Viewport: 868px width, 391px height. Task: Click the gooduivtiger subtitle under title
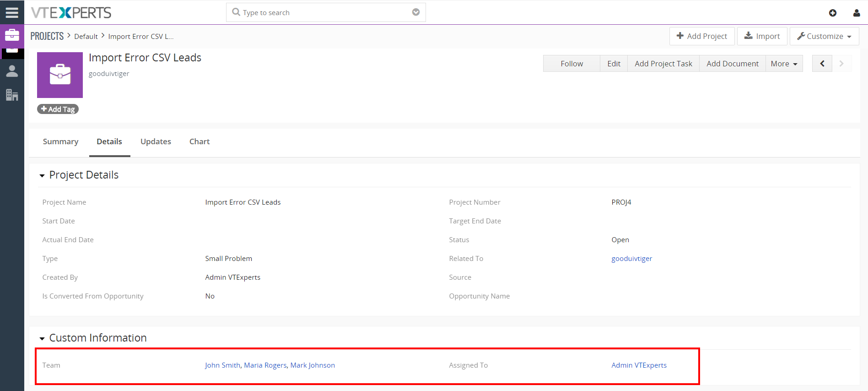tap(109, 74)
